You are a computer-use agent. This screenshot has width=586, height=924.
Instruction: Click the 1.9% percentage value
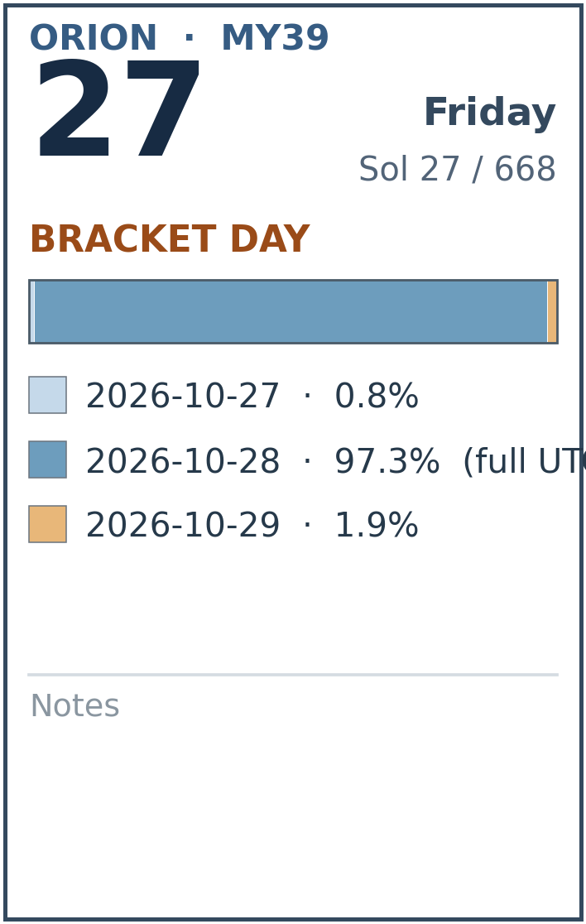click(377, 525)
